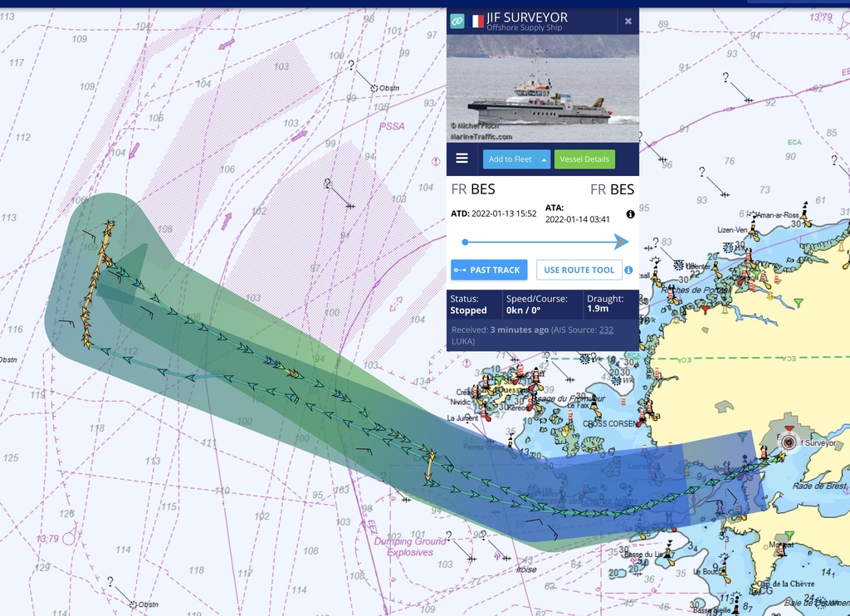Click the 'Offshore Supply Ship' subtitle
Image resolution: width=850 pixels, height=616 pixels.
(525, 27)
